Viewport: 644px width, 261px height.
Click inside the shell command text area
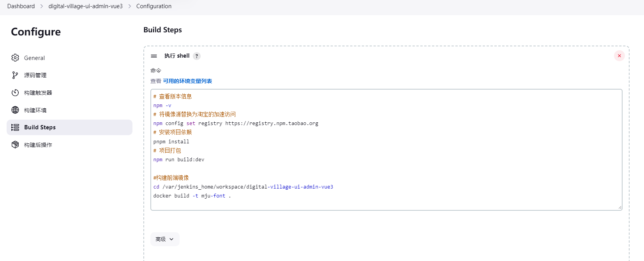pyautogui.click(x=386, y=168)
